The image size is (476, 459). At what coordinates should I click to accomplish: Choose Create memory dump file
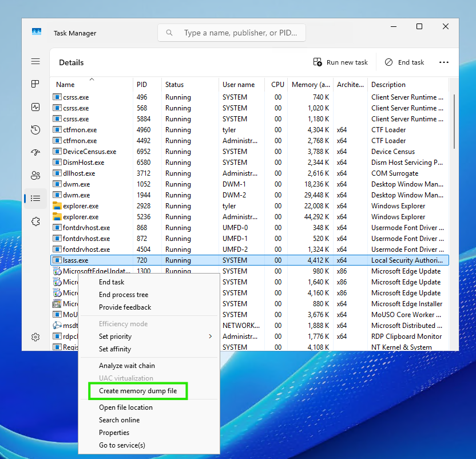138,391
